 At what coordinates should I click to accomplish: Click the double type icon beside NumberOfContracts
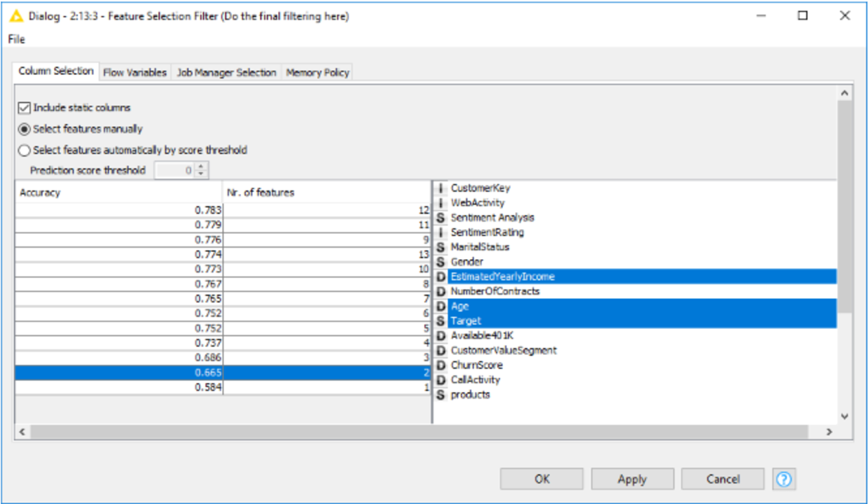[x=441, y=291]
